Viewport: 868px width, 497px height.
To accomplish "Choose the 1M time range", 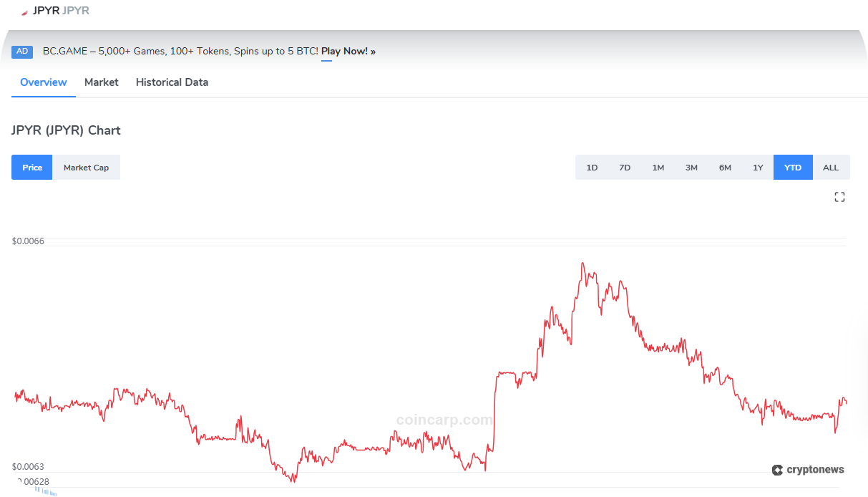I will 658,168.
